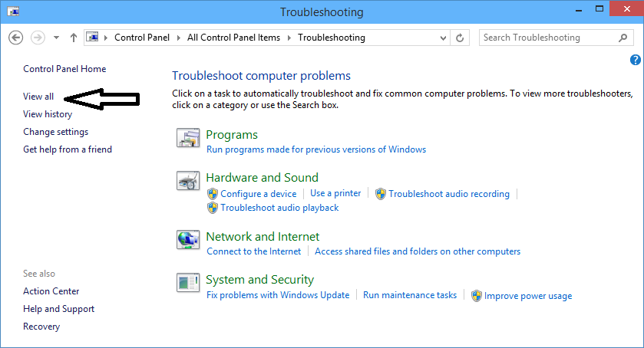Go up one folder level arrow
Screen dimensions: 644x348
(74, 38)
